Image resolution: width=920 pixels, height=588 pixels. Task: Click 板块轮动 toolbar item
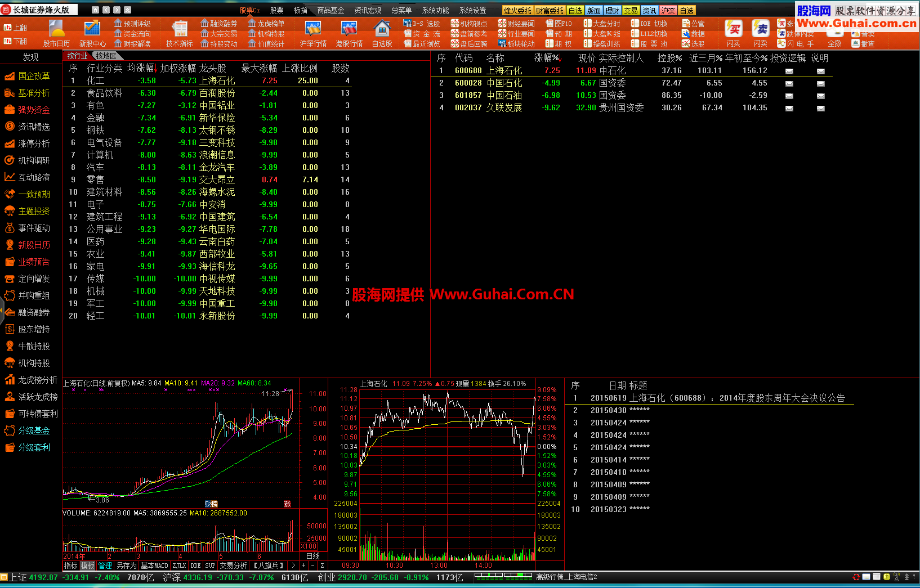pos(516,43)
